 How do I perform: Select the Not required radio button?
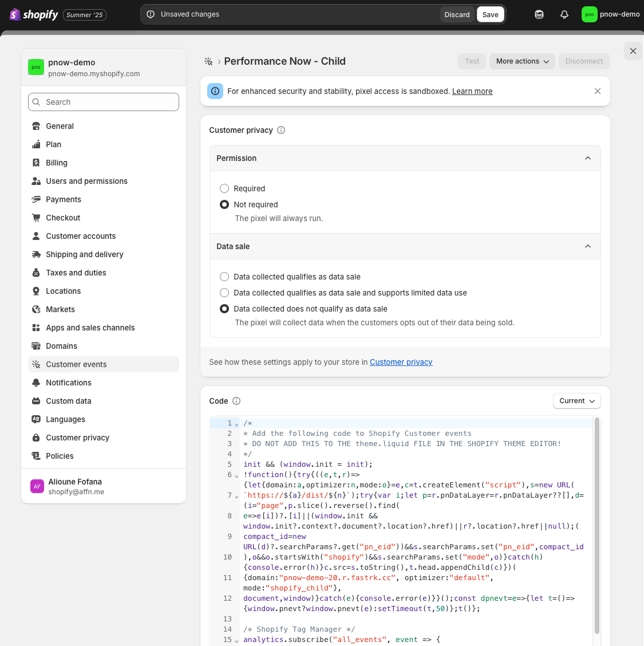pyautogui.click(x=224, y=204)
